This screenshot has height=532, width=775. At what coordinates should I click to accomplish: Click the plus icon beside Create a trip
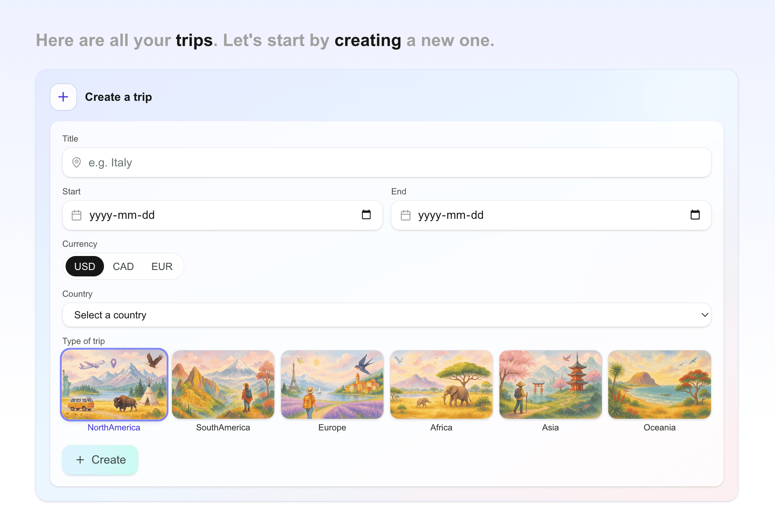[63, 97]
